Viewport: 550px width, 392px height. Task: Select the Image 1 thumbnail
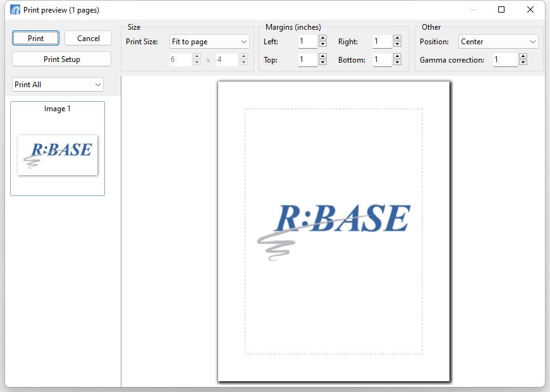click(x=58, y=149)
